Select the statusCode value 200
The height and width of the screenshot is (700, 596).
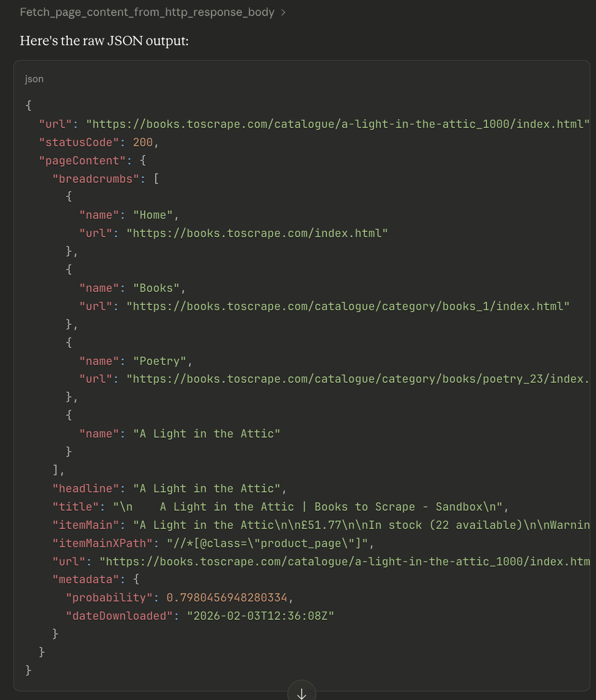tap(143, 142)
